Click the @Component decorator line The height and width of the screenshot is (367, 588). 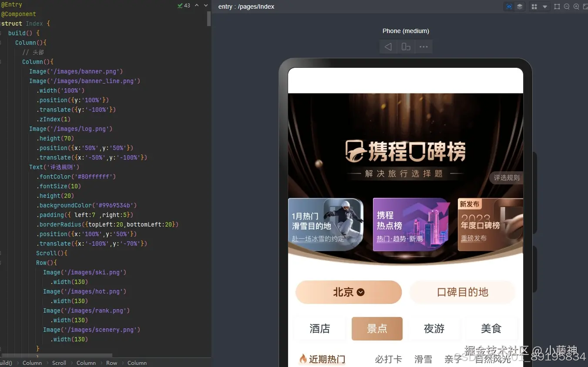[x=19, y=14]
